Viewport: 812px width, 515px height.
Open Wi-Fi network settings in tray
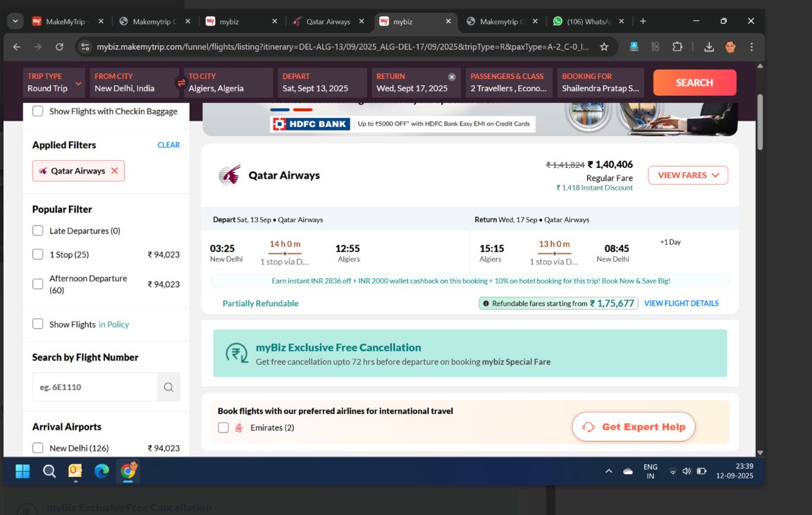(x=672, y=471)
